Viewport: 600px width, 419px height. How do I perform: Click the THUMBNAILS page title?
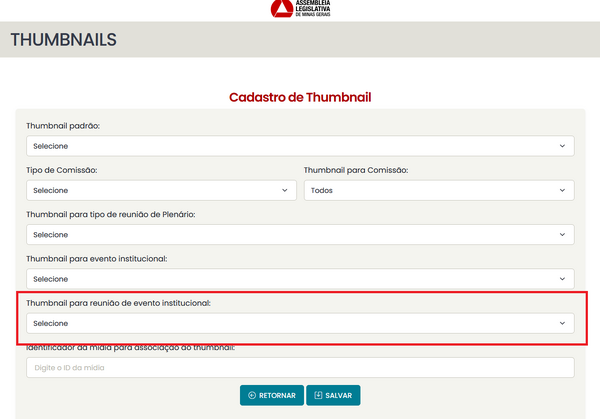point(64,40)
